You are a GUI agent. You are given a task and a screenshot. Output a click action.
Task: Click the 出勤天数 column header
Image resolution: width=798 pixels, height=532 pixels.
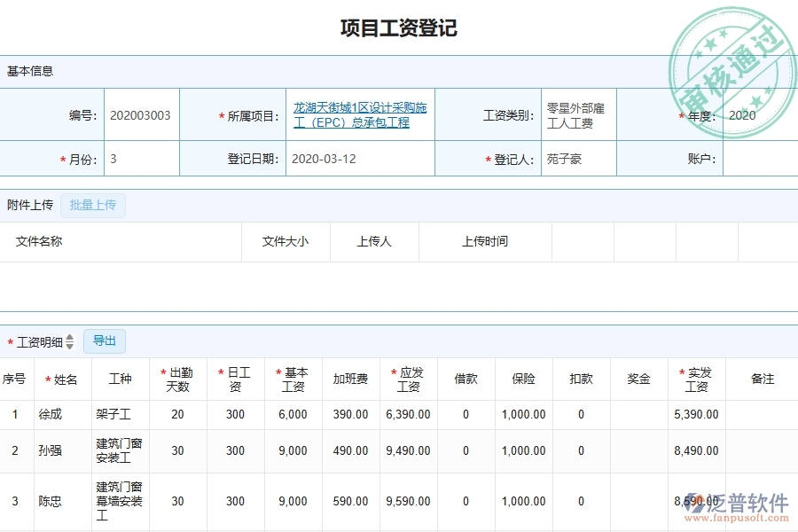[178, 379]
